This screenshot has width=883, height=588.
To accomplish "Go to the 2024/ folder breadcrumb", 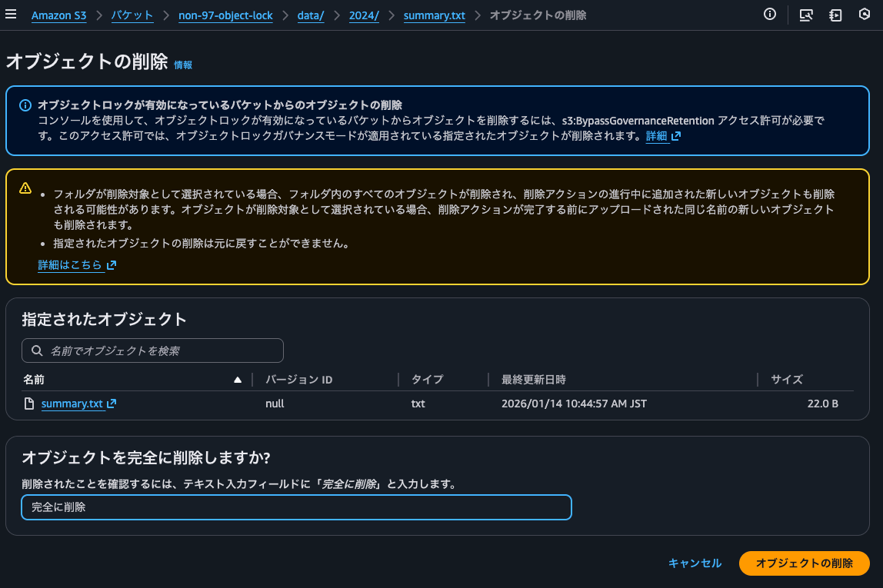I will pyautogui.click(x=363, y=15).
